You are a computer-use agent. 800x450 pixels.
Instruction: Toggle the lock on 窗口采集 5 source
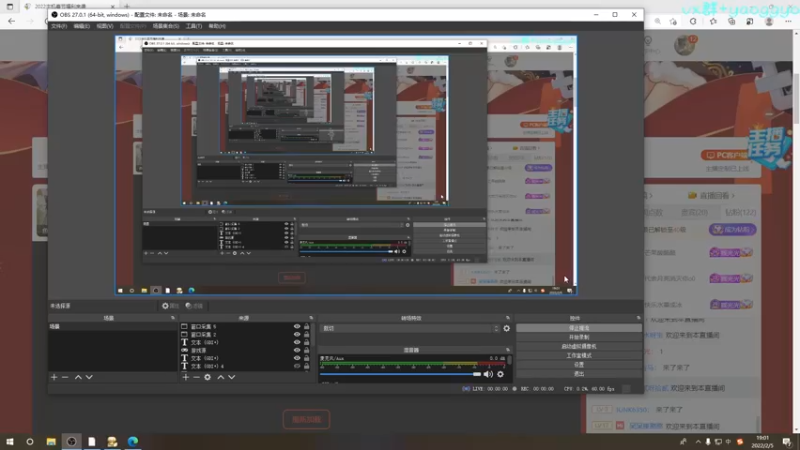307,327
